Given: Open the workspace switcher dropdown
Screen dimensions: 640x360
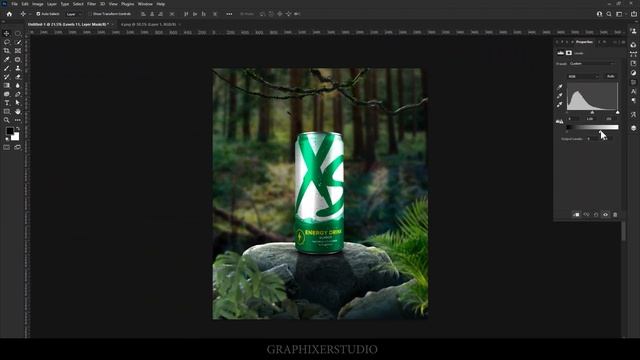Looking at the screenshot, I should (x=620, y=14).
